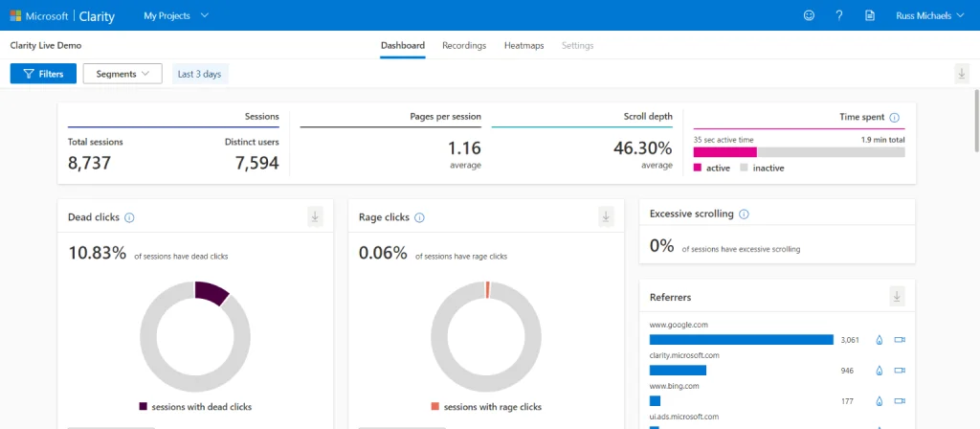
Task: Open the documentation page icon
Action: (869, 15)
